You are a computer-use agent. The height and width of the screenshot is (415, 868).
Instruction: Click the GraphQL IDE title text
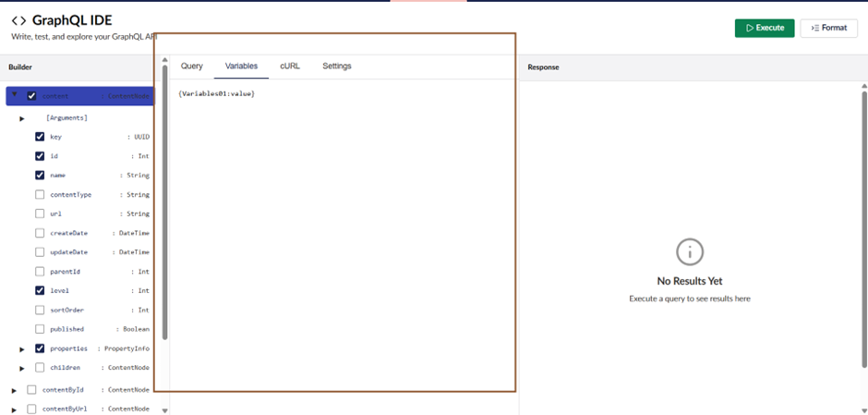pyautogui.click(x=72, y=20)
